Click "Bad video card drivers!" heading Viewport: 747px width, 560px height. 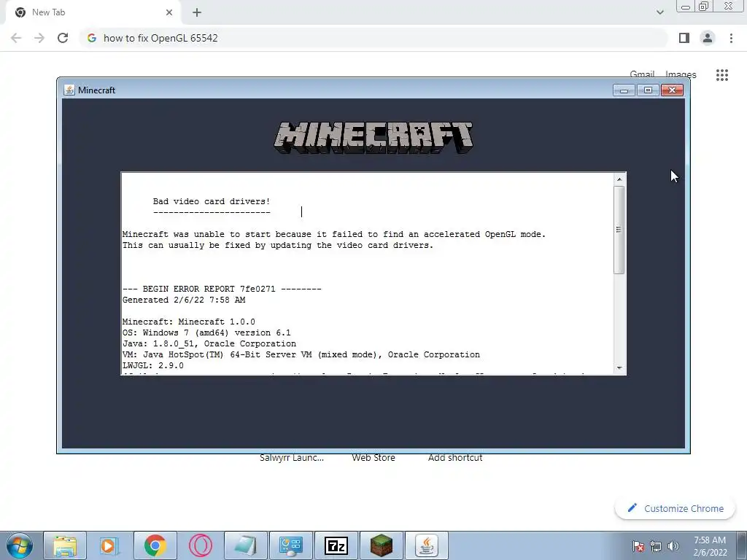(212, 201)
